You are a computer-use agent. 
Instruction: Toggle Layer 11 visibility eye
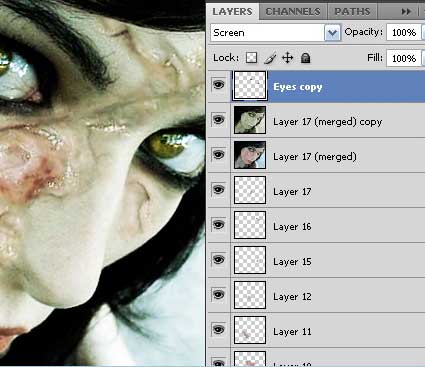(219, 330)
